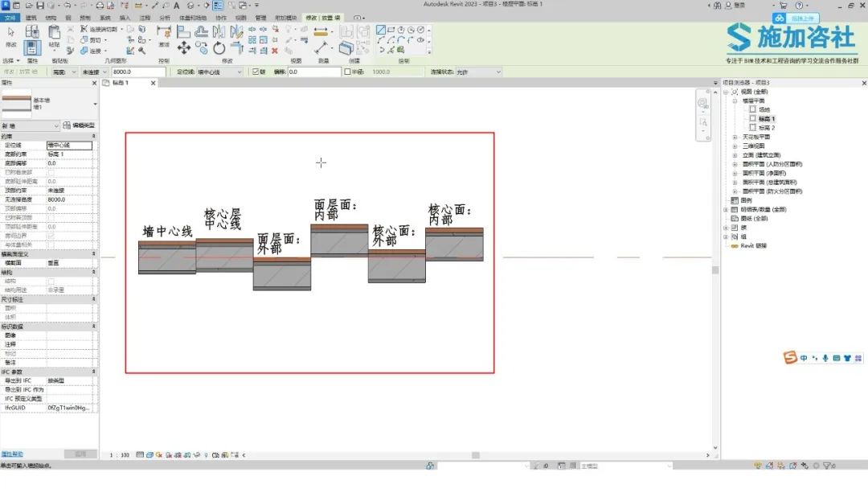This screenshot has width=868, height=489.
Task: Open the Insert (插入) ribbon tab
Action: pyautogui.click(x=125, y=18)
